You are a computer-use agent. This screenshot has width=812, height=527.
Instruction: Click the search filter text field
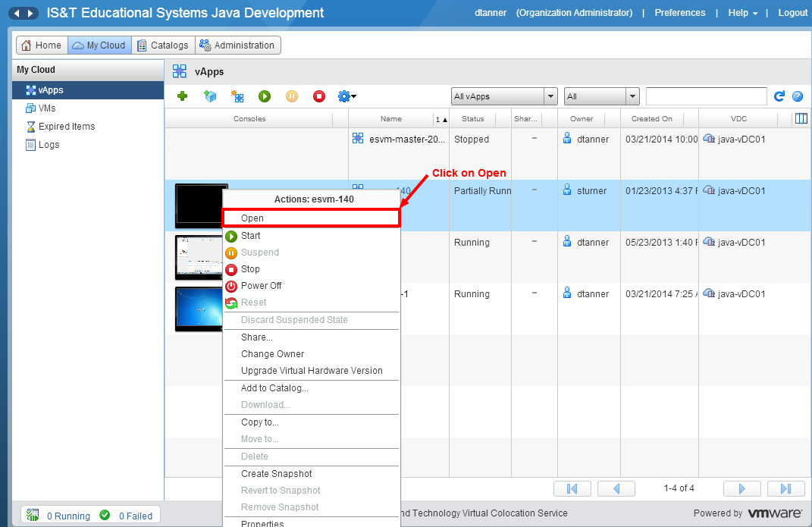[x=706, y=96]
